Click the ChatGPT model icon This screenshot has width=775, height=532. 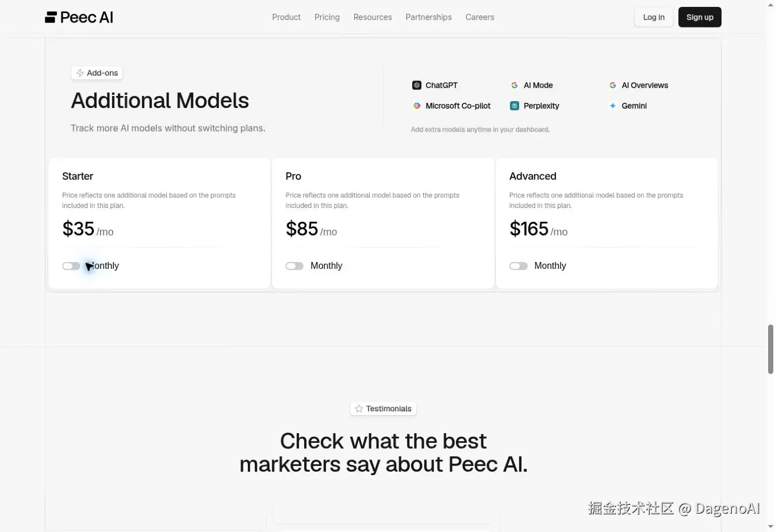[x=417, y=85]
